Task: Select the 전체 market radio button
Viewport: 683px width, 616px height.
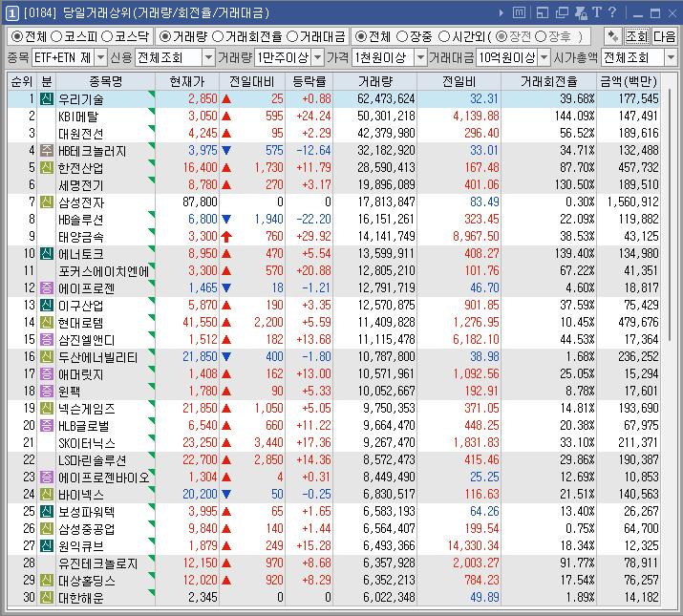Action: coord(17,36)
